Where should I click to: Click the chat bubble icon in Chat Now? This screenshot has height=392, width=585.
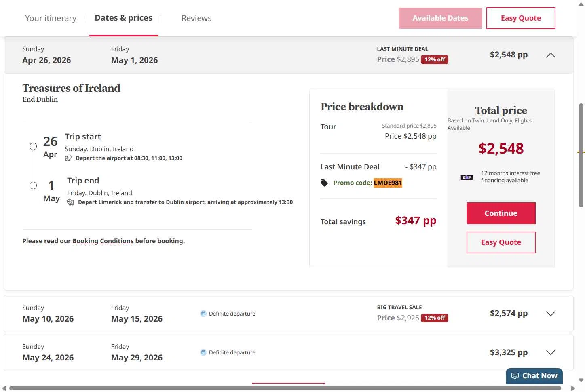[x=515, y=376]
